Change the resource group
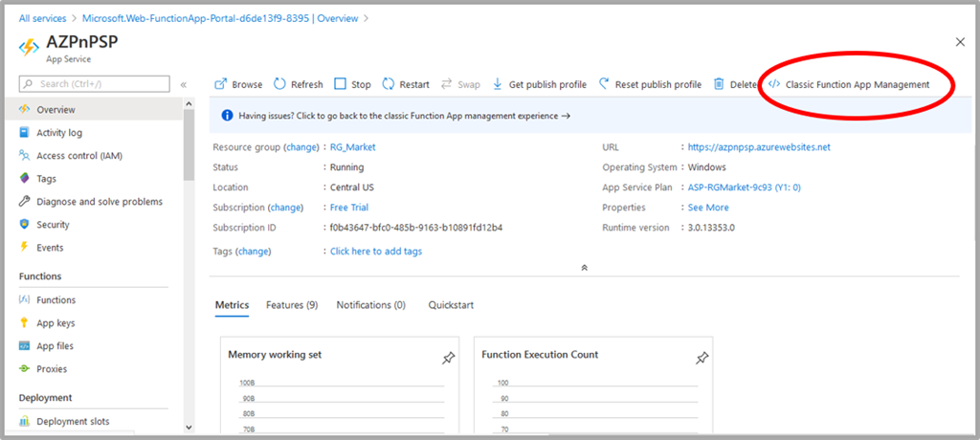The height and width of the screenshot is (440, 980). [x=302, y=147]
